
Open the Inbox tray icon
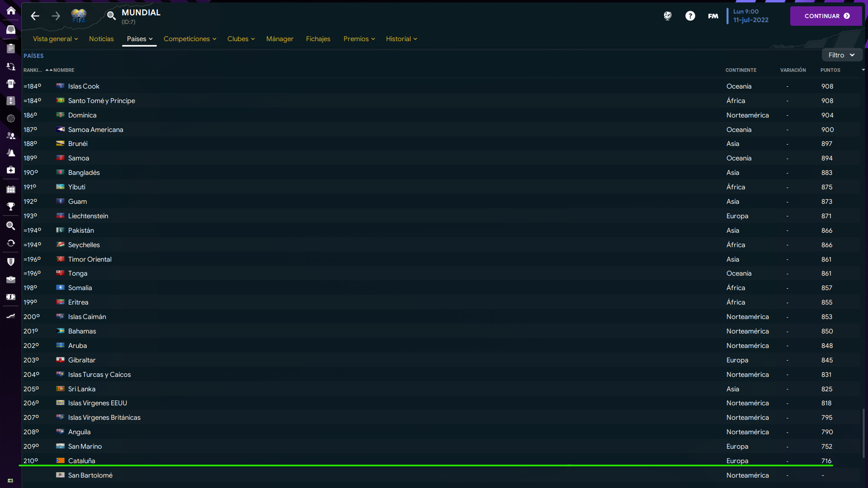(11, 30)
